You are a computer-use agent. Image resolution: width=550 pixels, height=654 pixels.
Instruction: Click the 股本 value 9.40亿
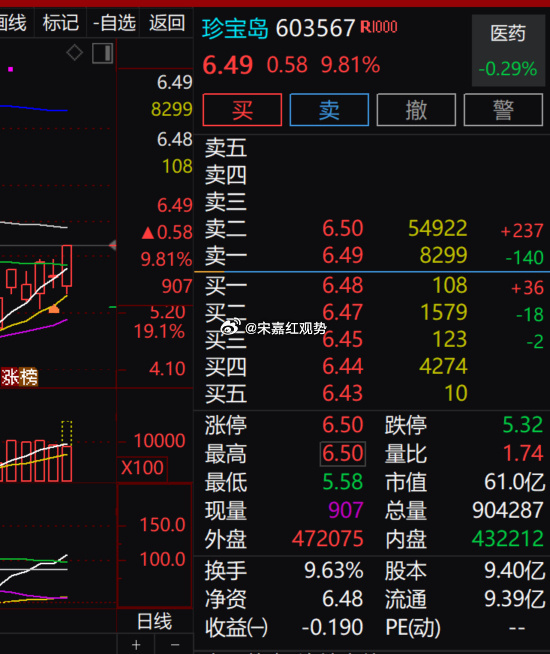(514, 570)
